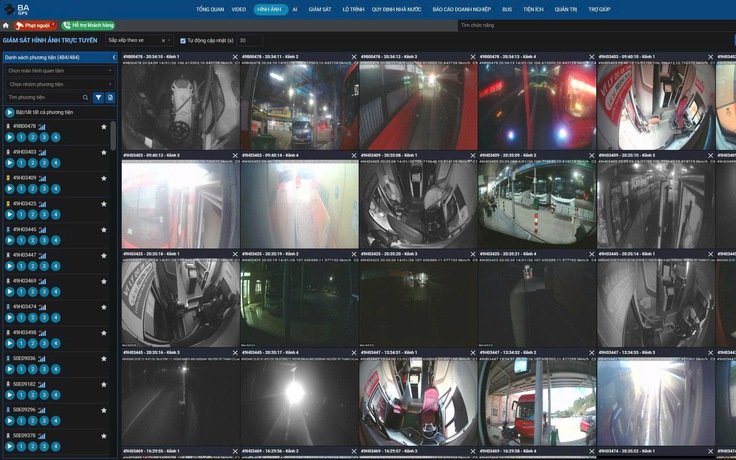Viewport: 736px width, 460px height.
Task: Click the Hỗ trợ khách hàng button
Action: 87,25
